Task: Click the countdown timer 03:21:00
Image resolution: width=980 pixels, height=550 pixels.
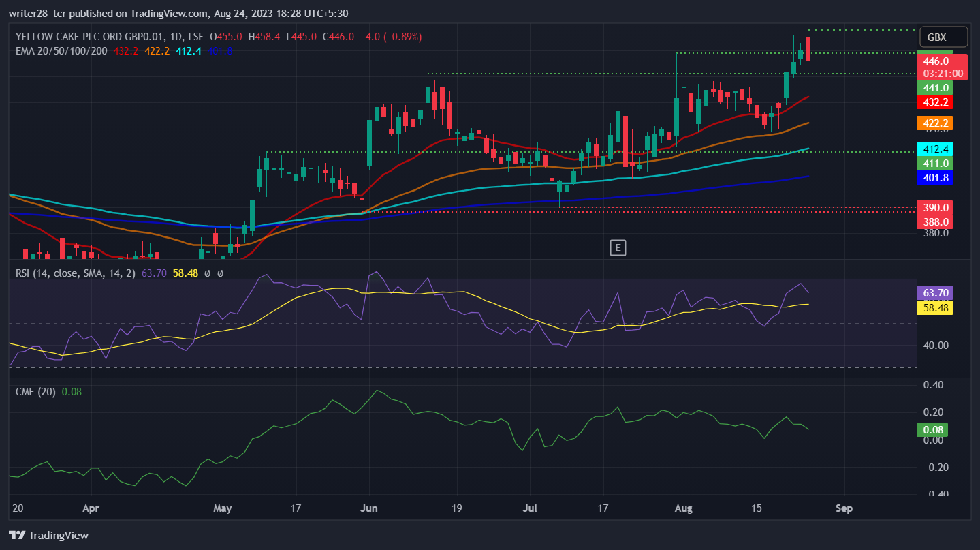Action: (x=943, y=74)
